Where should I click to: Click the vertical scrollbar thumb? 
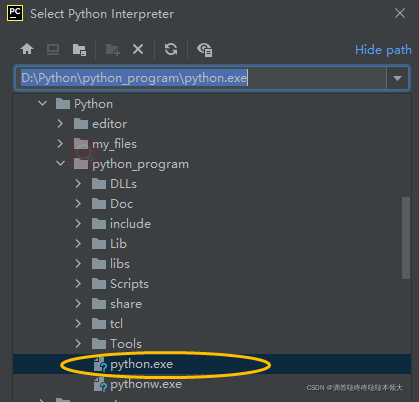[x=406, y=238]
